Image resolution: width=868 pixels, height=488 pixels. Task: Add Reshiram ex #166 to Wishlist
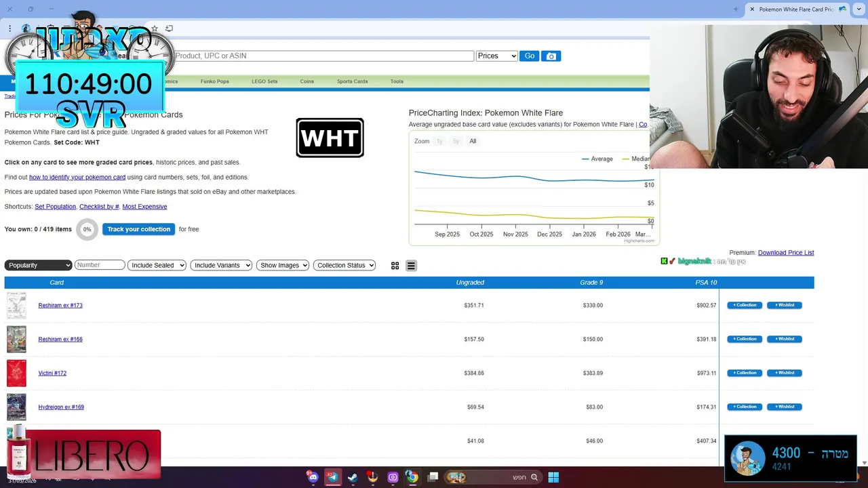point(785,339)
